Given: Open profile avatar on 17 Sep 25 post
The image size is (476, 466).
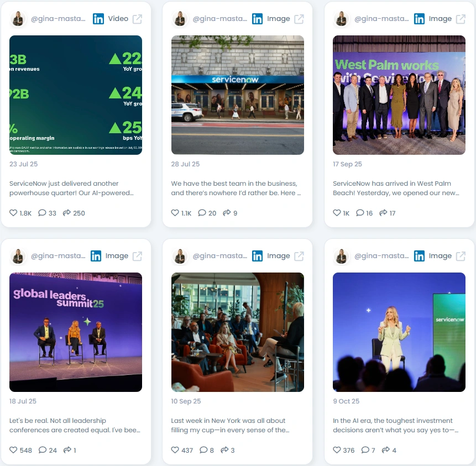Looking at the screenshot, I should click(342, 19).
